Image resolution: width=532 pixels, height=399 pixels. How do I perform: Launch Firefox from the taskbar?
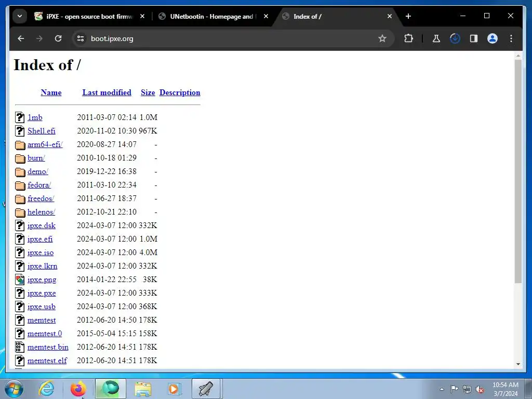[78, 389]
